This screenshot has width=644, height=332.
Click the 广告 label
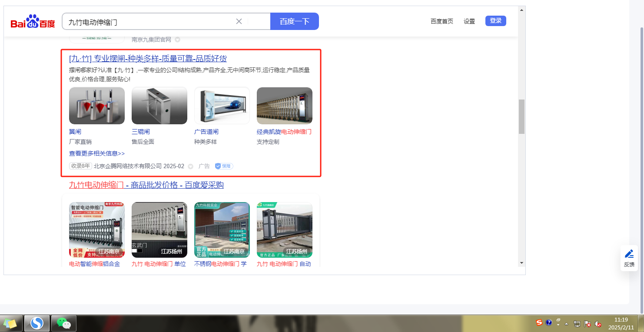pos(204,166)
